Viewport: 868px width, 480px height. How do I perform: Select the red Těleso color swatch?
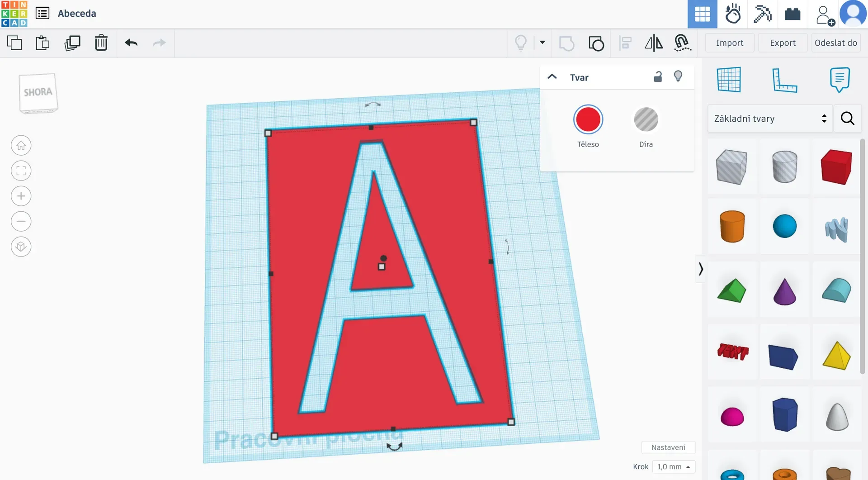click(x=588, y=120)
